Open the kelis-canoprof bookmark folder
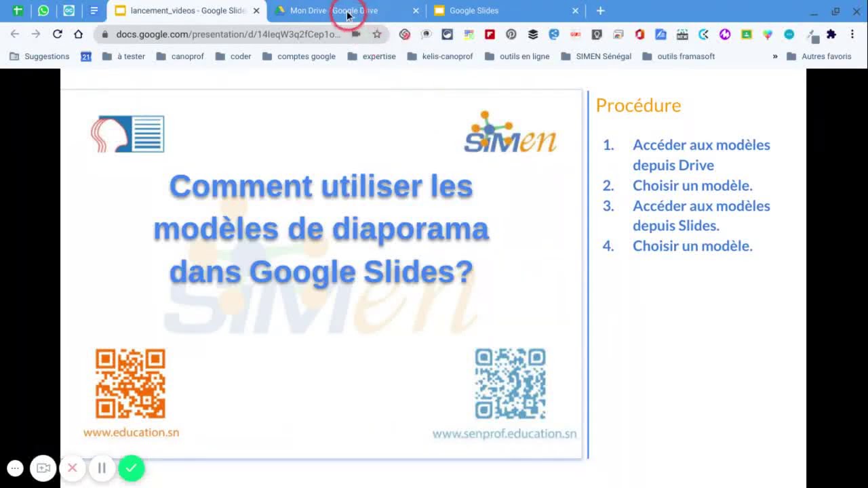Screen dimensions: 868x488 440,56
